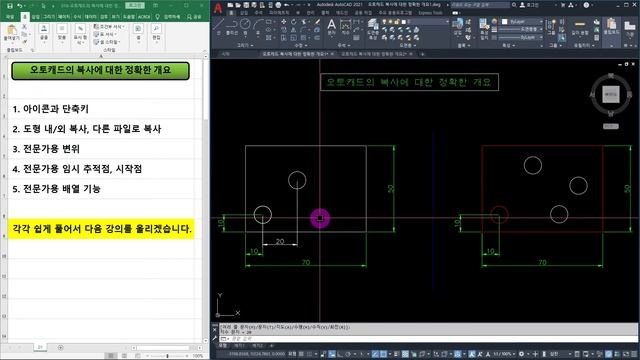This screenshot has height=360, width=640.
Task: Add a new sheet with the plus button
Action: (60, 348)
